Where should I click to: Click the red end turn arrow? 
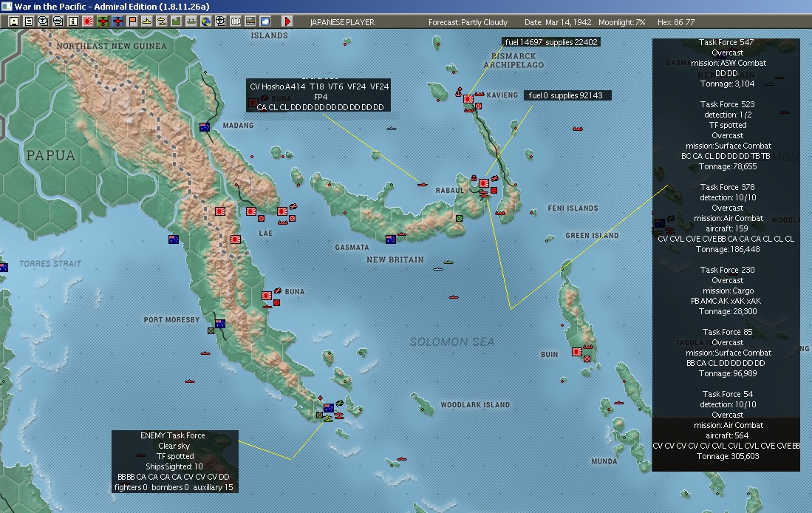coord(287,21)
